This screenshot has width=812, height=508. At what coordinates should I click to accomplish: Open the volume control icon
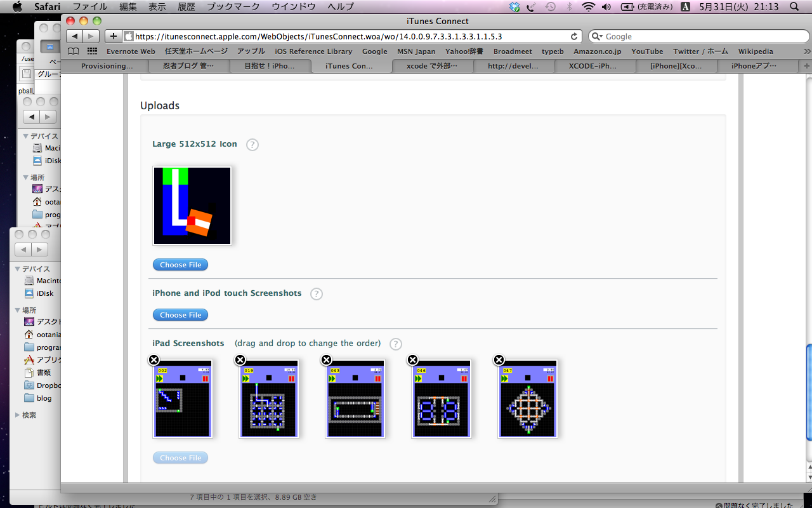(x=606, y=7)
